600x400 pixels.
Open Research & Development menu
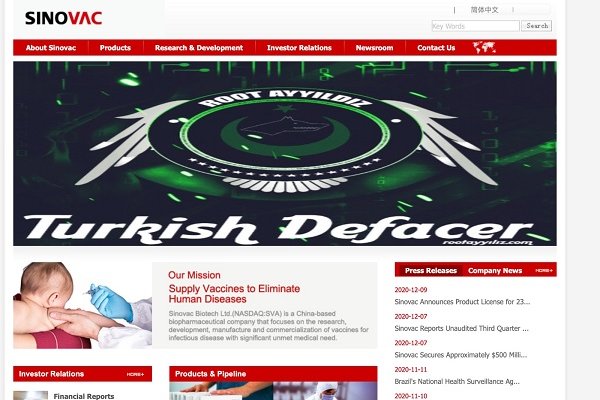tap(199, 48)
